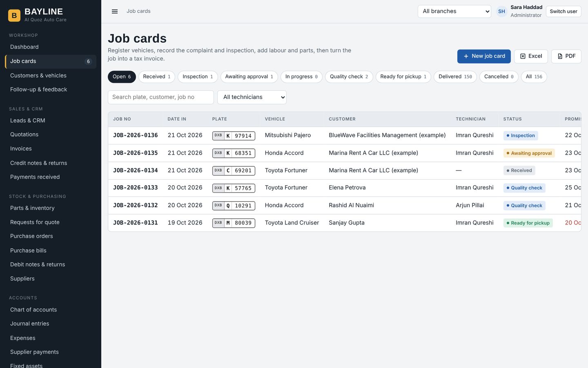View Delivered jobs tab
This screenshot has width=588, height=368.
coord(455,77)
